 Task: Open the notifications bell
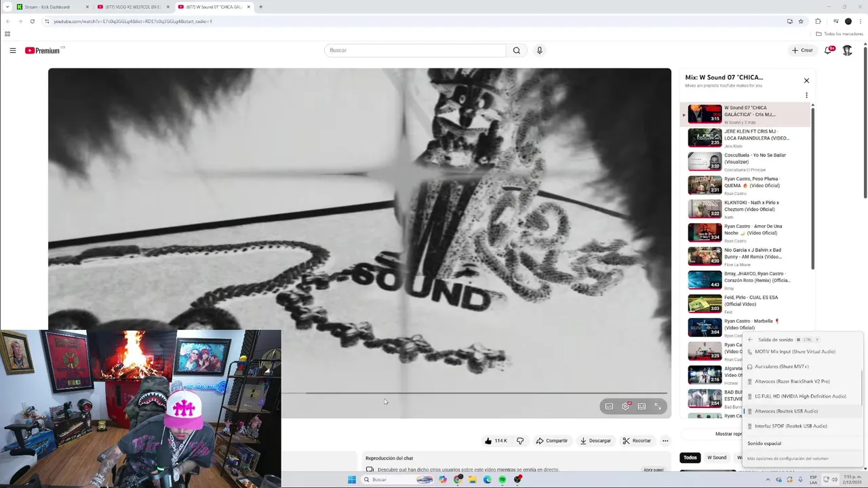coord(828,50)
